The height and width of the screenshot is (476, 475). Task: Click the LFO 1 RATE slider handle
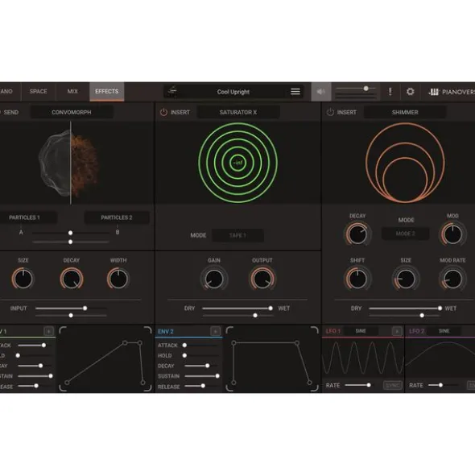[369, 385]
